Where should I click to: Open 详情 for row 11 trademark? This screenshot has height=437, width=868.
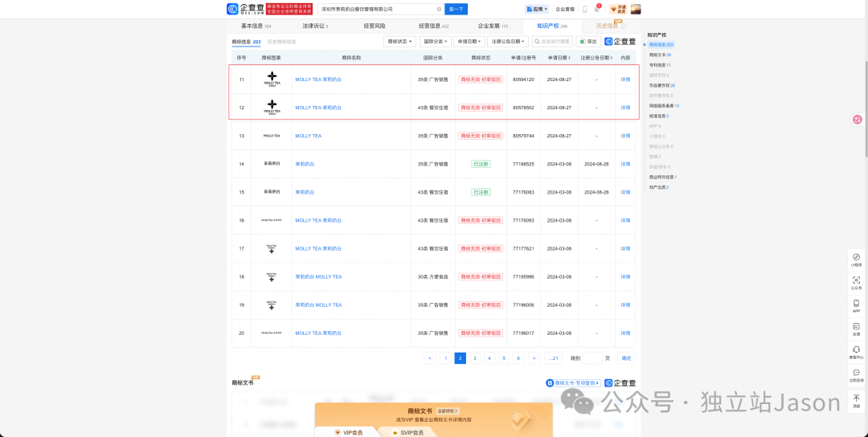pyautogui.click(x=625, y=79)
